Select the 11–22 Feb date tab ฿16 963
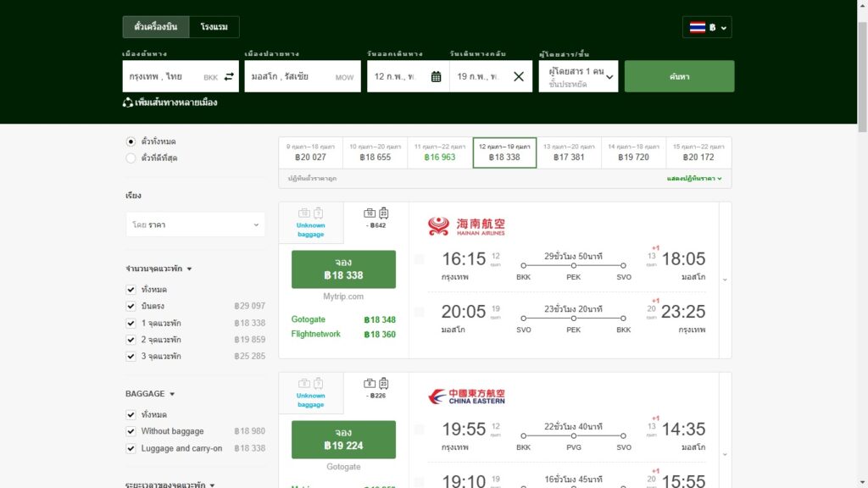The width and height of the screenshot is (868, 488). coord(440,152)
